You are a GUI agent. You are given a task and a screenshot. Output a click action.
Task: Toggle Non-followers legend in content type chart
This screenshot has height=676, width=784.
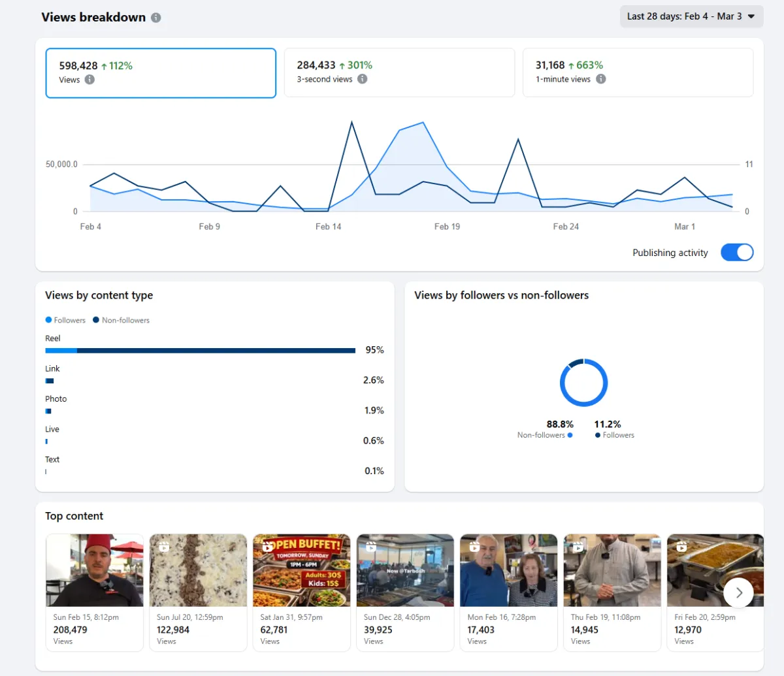(122, 320)
